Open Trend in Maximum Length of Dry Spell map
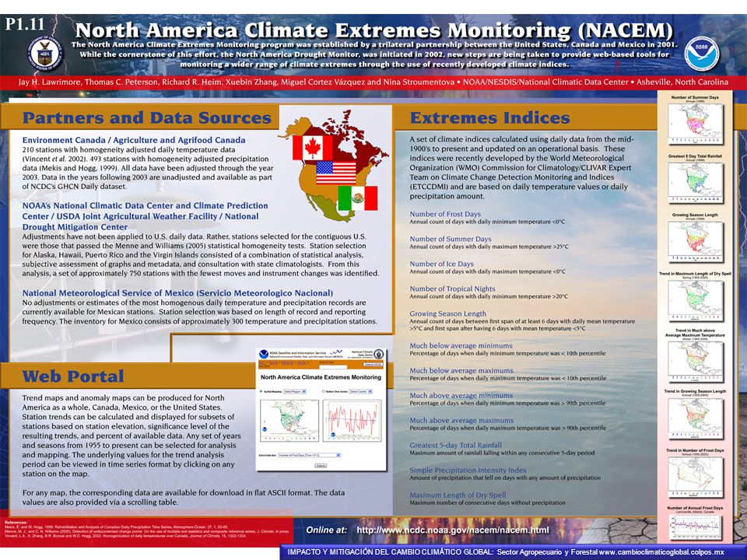The width and height of the screenshot is (747, 560). [x=695, y=300]
